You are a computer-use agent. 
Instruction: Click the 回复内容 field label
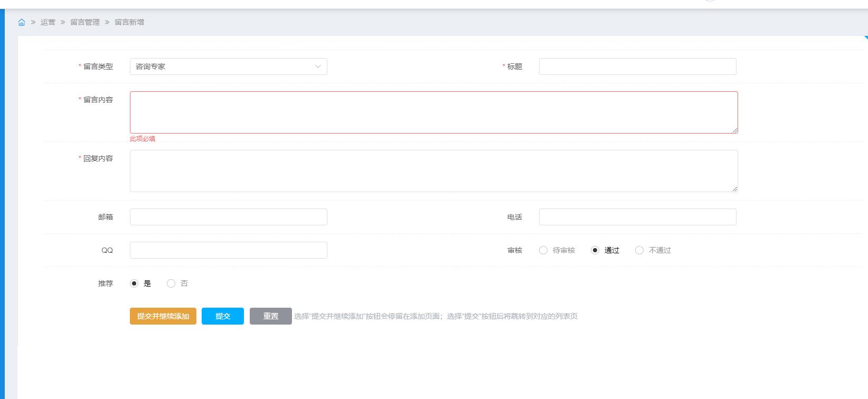click(x=98, y=158)
